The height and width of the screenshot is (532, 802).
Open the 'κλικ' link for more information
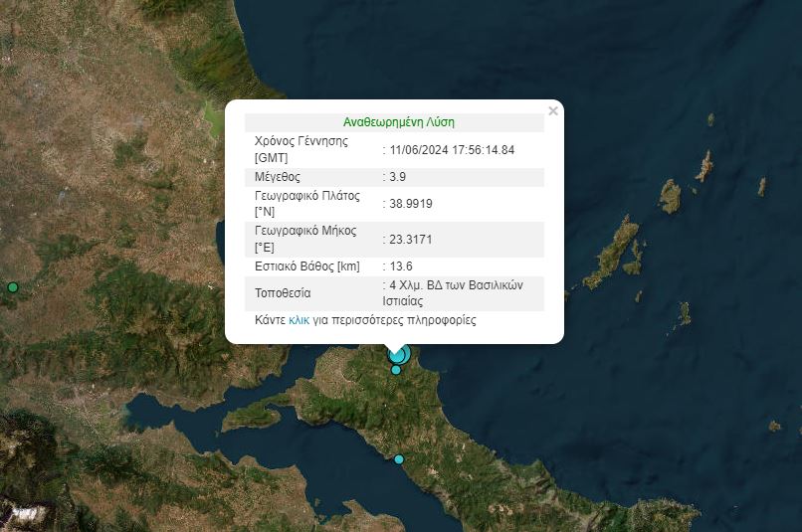pos(299,320)
